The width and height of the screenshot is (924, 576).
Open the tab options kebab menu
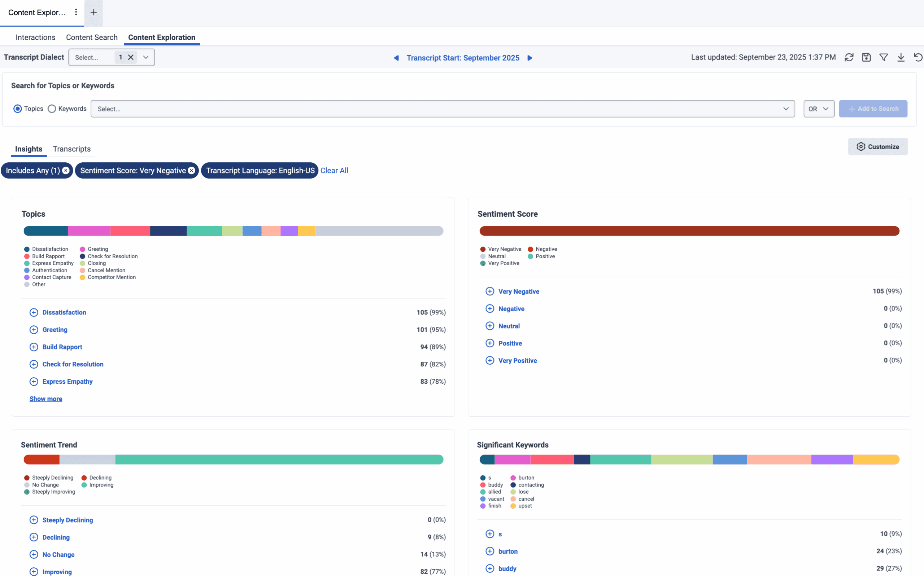(x=76, y=13)
